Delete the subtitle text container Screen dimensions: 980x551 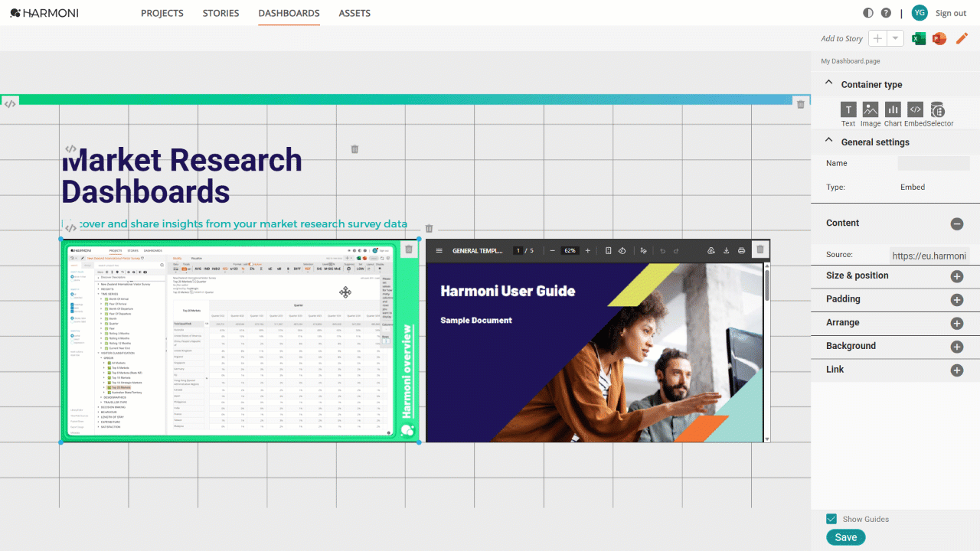click(x=429, y=228)
